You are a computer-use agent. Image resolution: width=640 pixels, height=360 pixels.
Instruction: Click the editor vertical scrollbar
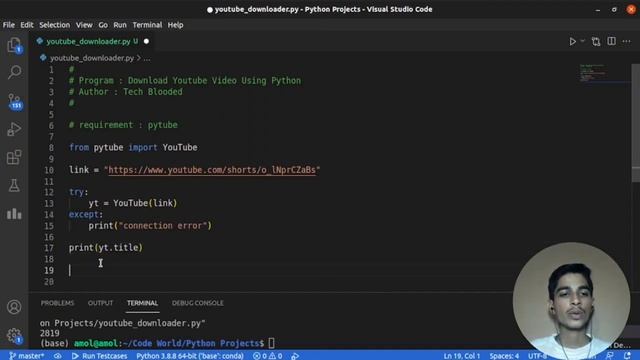pos(635,122)
